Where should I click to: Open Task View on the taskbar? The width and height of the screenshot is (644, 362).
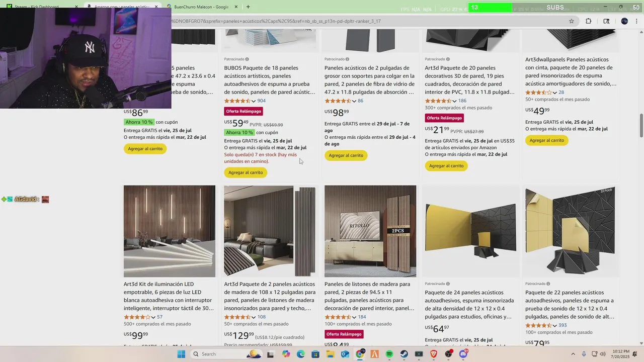tap(270, 354)
